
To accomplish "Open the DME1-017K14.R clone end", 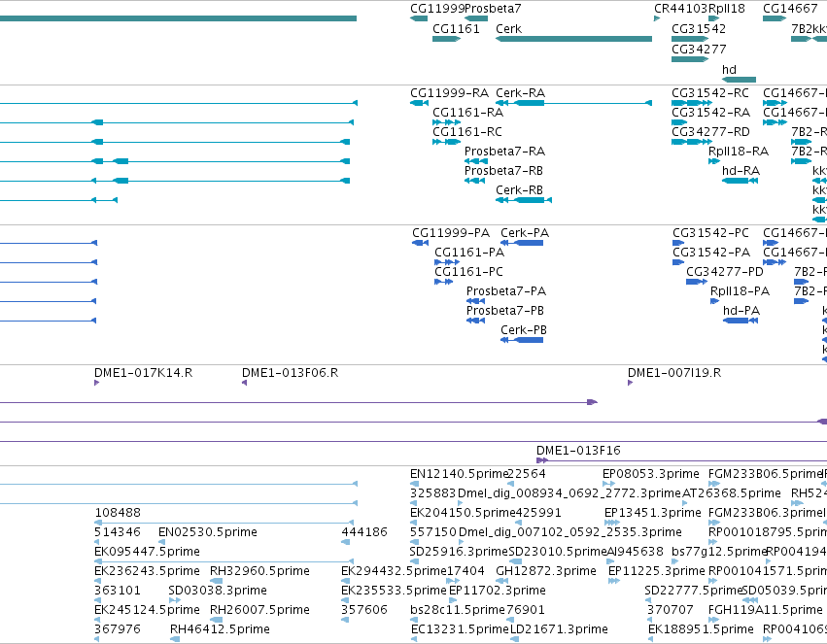I will [x=96, y=383].
